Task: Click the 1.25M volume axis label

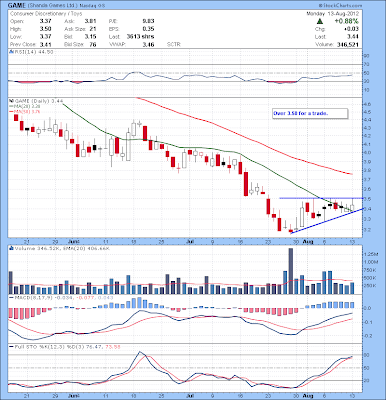Action: point(371,254)
